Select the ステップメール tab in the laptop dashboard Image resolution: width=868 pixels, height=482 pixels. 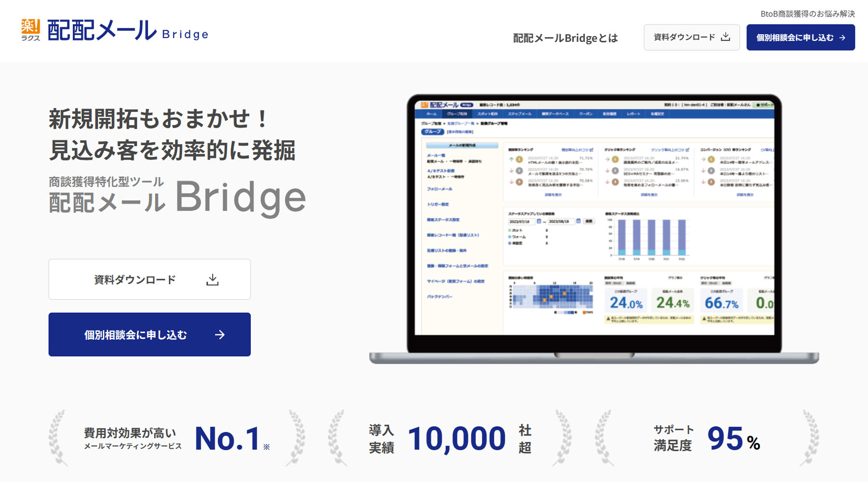pyautogui.click(x=519, y=114)
